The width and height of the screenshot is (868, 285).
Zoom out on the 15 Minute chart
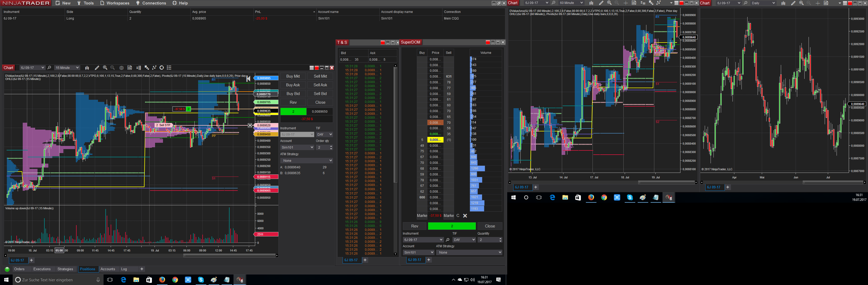pos(113,68)
